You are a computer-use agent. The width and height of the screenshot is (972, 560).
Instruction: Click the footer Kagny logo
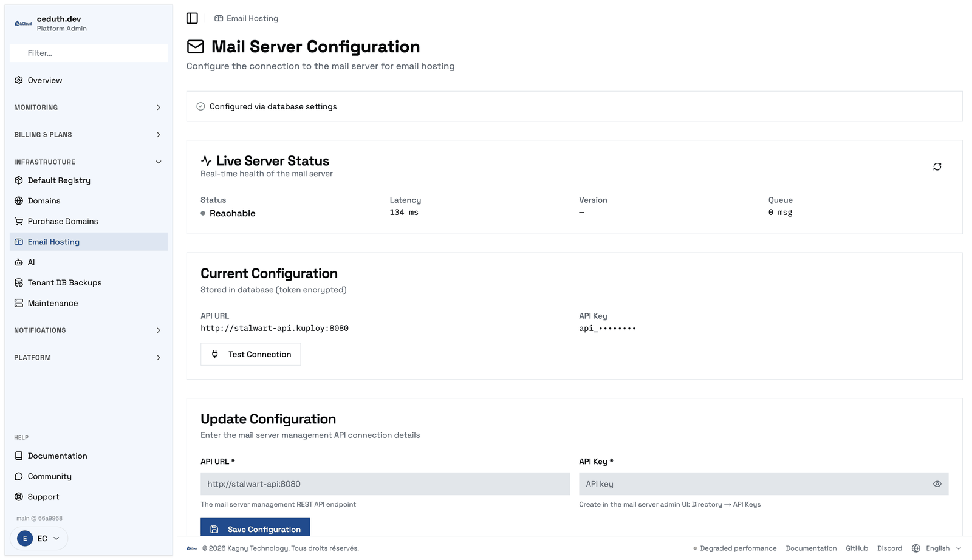(192, 548)
